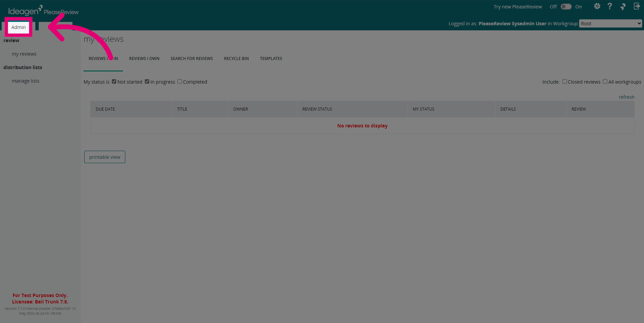The image size is (644, 323).
Task: Open the Templates tab
Action: [271, 59]
